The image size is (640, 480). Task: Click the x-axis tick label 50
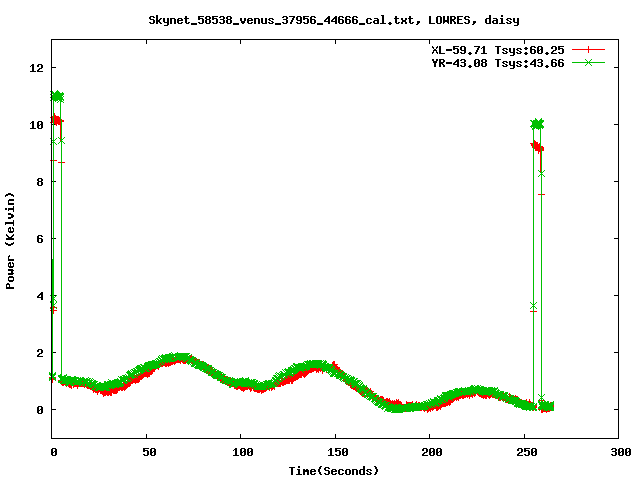[149, 452]
